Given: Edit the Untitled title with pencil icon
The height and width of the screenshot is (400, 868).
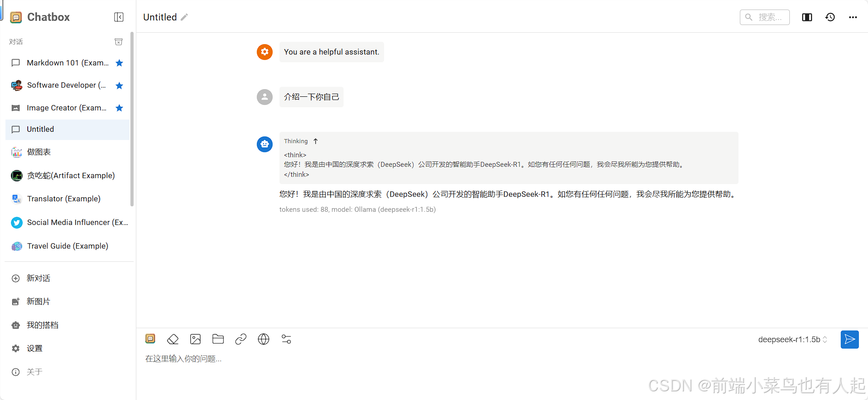Looking at the screenshot, I should pos(184,17).
